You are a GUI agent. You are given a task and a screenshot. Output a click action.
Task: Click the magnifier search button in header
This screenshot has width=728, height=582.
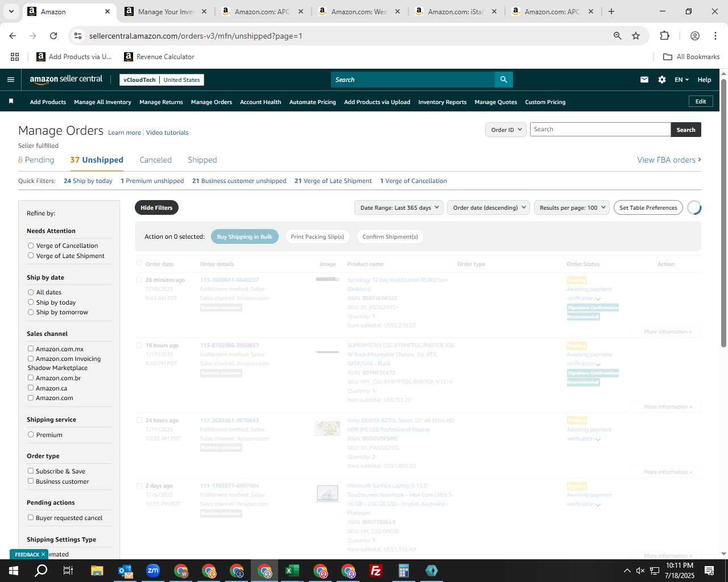pos(503,80)
